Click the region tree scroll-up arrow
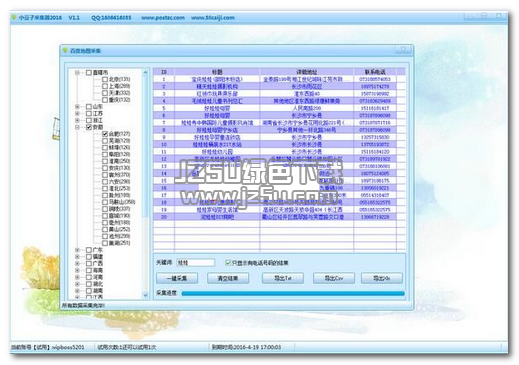This screenshot has height=365, width=519. pyautogui.click(x=145, y=72)
